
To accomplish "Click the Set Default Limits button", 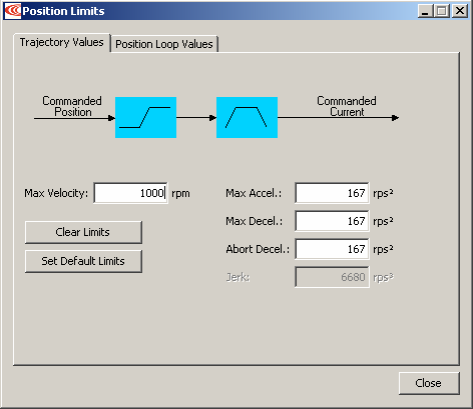I will [x=83, y=261].
